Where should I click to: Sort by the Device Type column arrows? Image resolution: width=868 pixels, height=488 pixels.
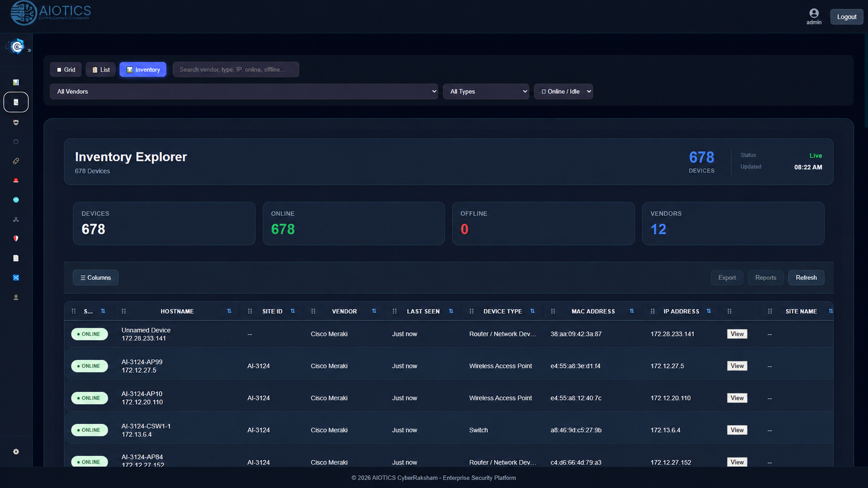point(532,311)
